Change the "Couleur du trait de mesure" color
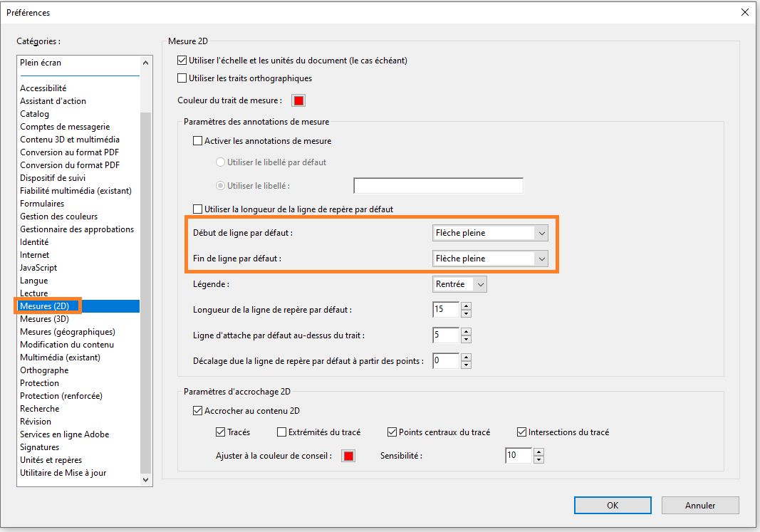This screenshot has height=532, width=760. [298, 100]
